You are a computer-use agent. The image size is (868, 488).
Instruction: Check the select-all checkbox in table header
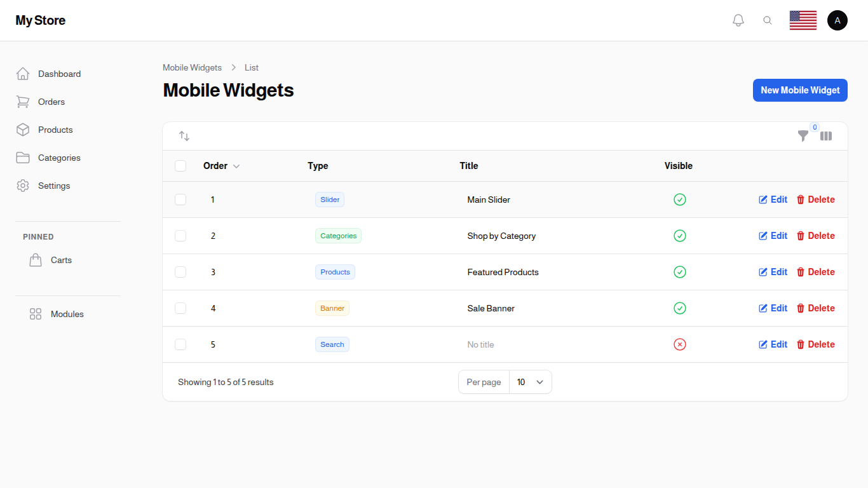pos(180,165)
